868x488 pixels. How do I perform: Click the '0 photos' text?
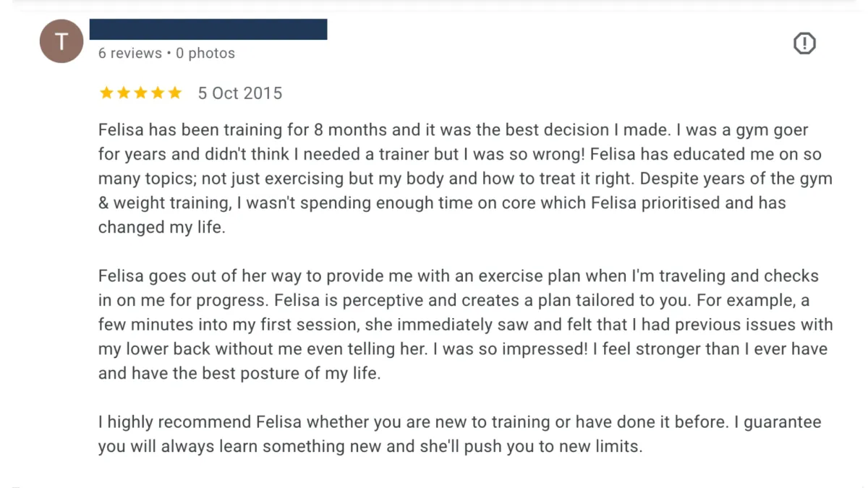(x=205, y=53)
